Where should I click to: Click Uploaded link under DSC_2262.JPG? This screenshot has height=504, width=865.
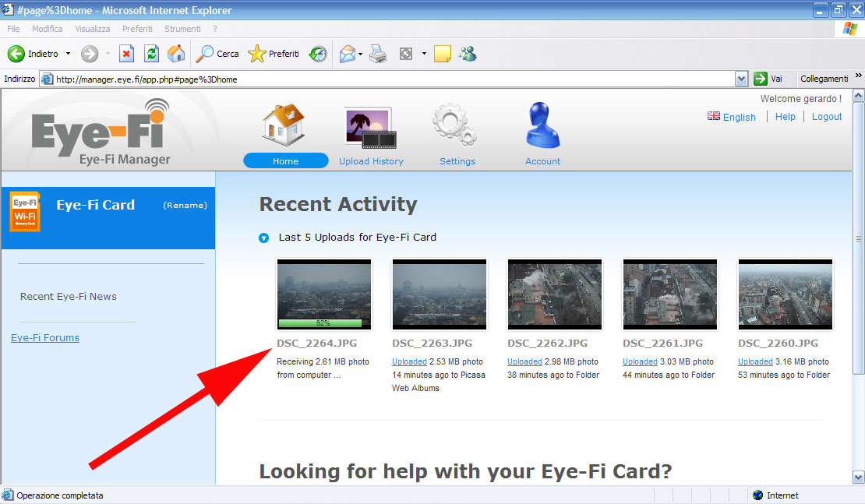(524, 361)
